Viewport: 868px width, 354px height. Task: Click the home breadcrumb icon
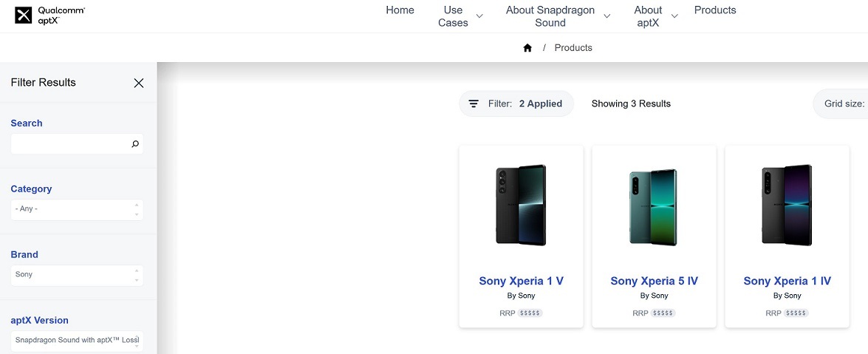527,48
